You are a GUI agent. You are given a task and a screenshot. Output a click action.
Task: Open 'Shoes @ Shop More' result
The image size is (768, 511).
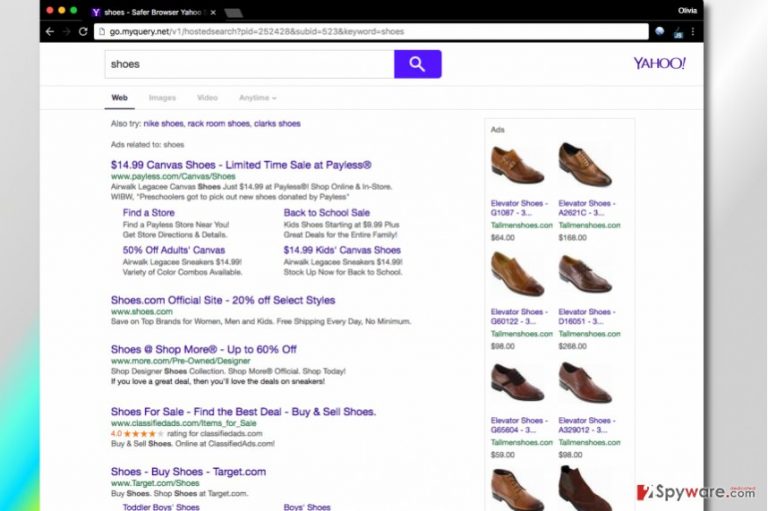[204, 349]
